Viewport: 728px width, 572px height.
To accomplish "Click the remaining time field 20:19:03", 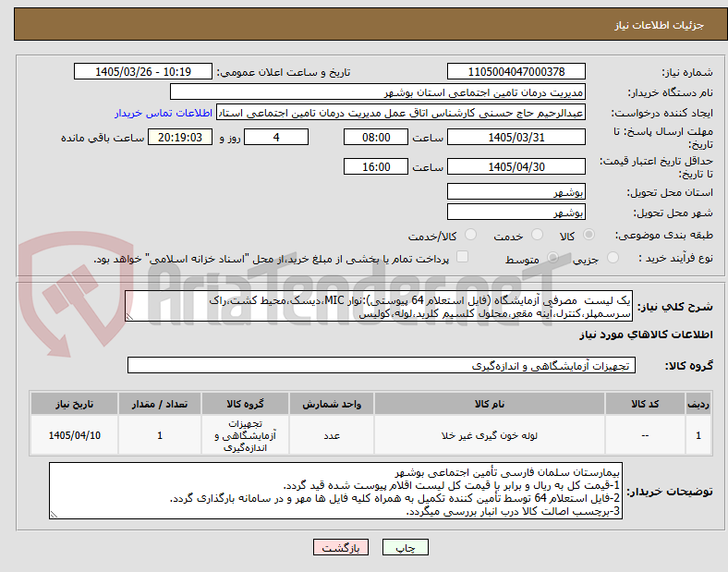I will [180, 138].
